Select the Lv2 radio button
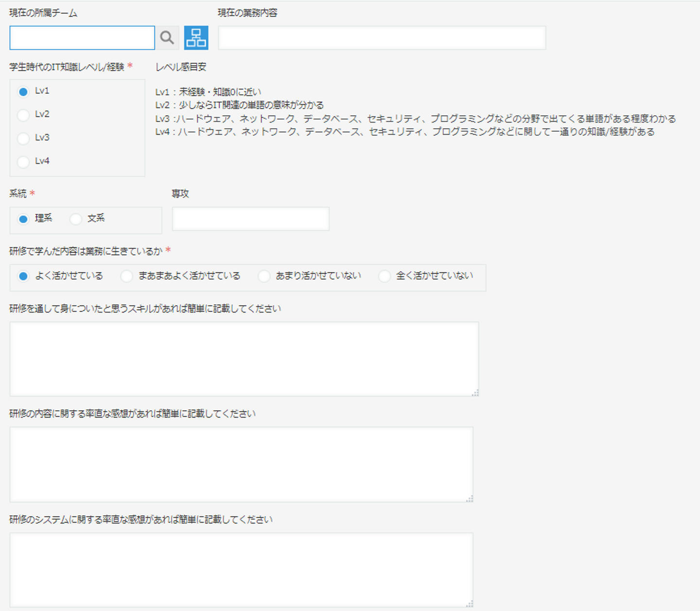The width and height of the screenshot is (700, 611). (23, 115)
